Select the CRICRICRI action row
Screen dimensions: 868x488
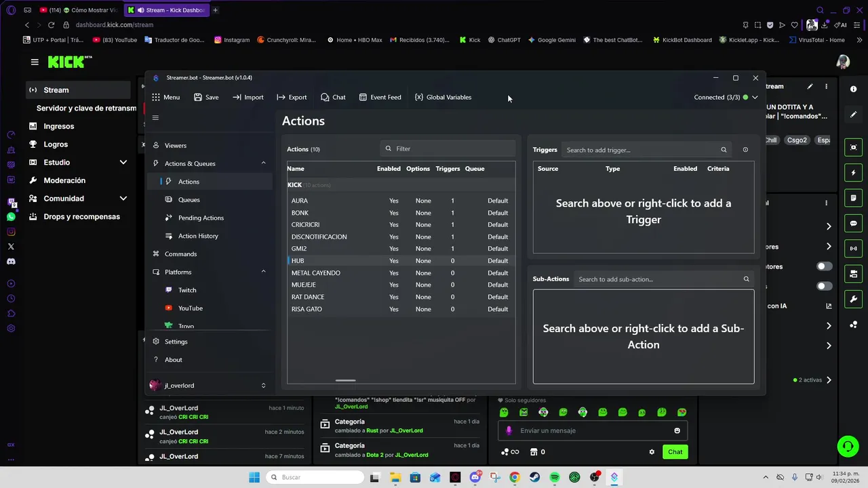coord(401,224)
